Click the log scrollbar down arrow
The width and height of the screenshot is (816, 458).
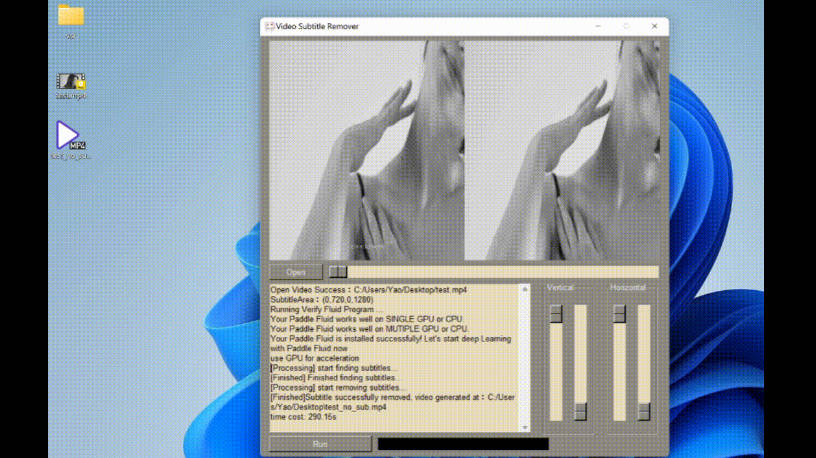(525, 427)
